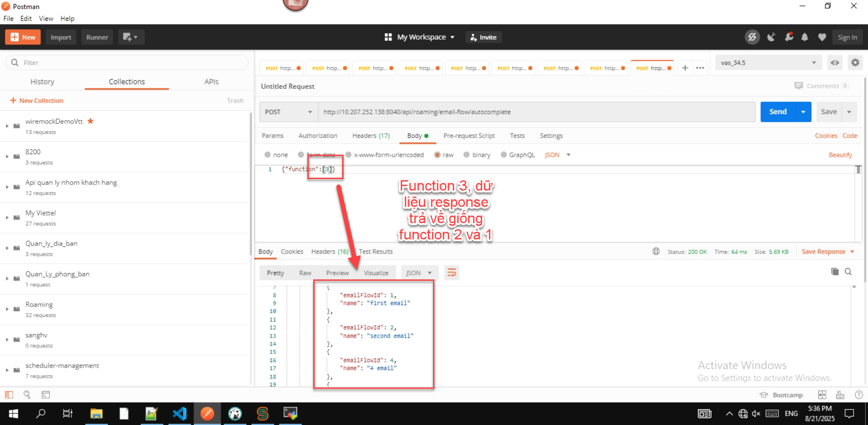
Task: Open manage environments gear icon
Action: [855, 63]
